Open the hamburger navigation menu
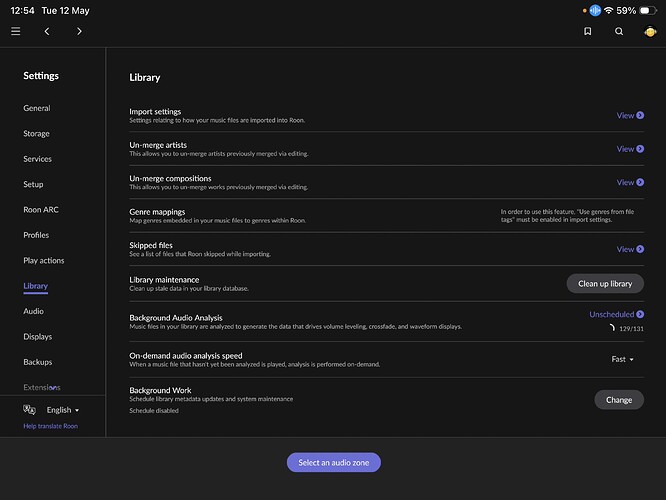Image resolution: width=666 pixels, height=500 pixels. pyautogui.click(x=16, y=31)
